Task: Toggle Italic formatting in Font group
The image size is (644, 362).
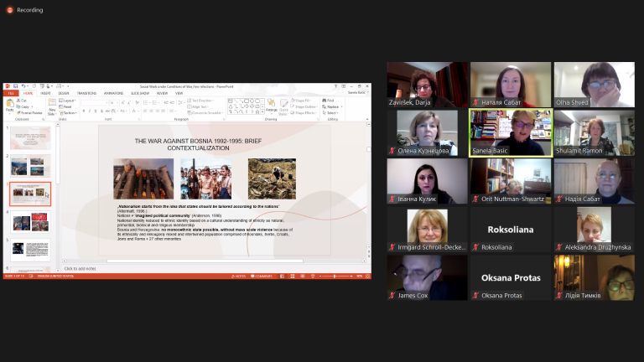Action: pyautogui.click(x=90, y=111)
